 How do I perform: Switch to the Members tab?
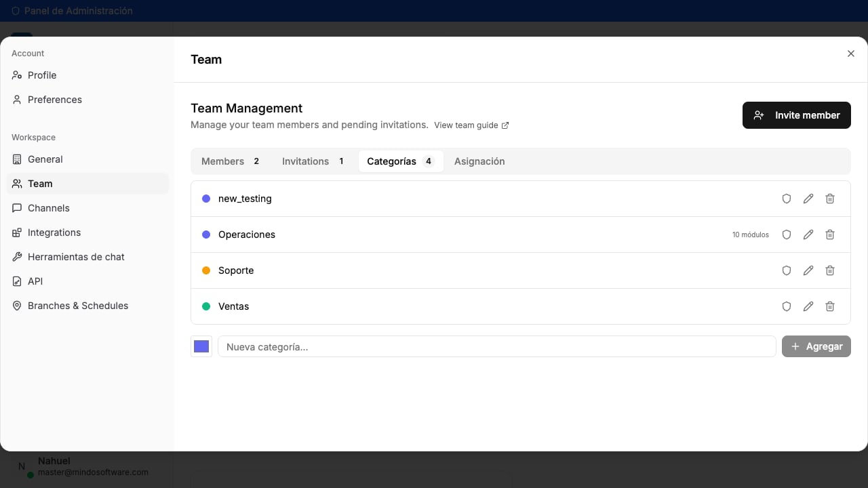coord(231,161)
